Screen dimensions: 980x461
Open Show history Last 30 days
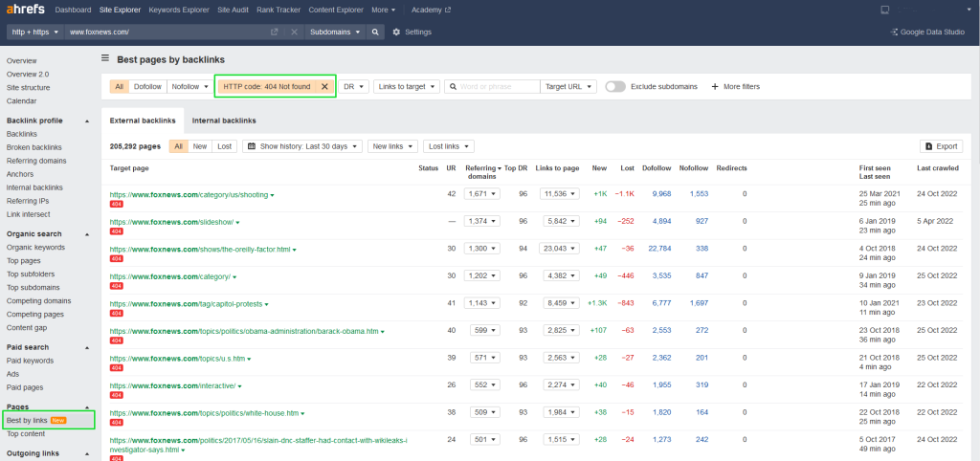pos(302,146)
